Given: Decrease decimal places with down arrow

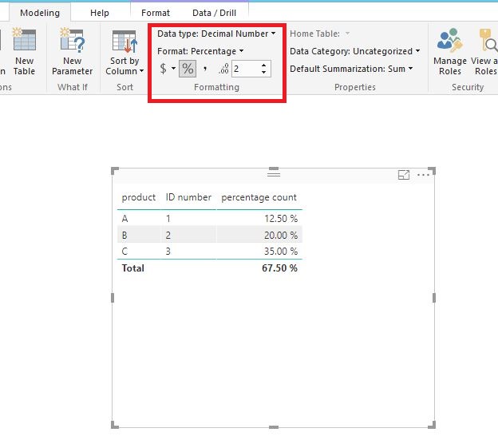Looking at the screenshot, I should click(x=263, y=73).
